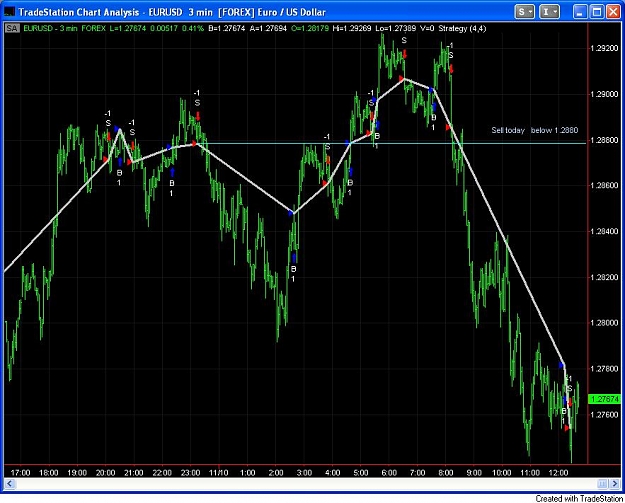Click the 6:00 time axis label
625x503 pixels.
(389, 473)
